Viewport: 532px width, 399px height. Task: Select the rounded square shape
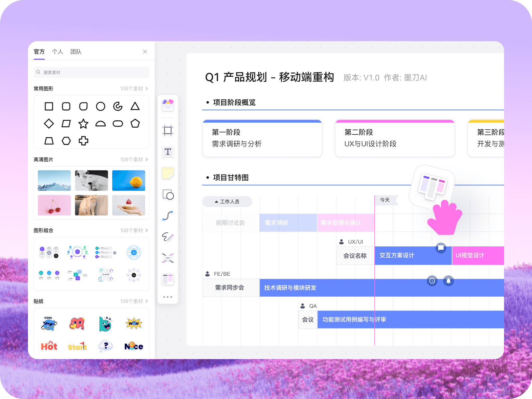pos(66,106)
